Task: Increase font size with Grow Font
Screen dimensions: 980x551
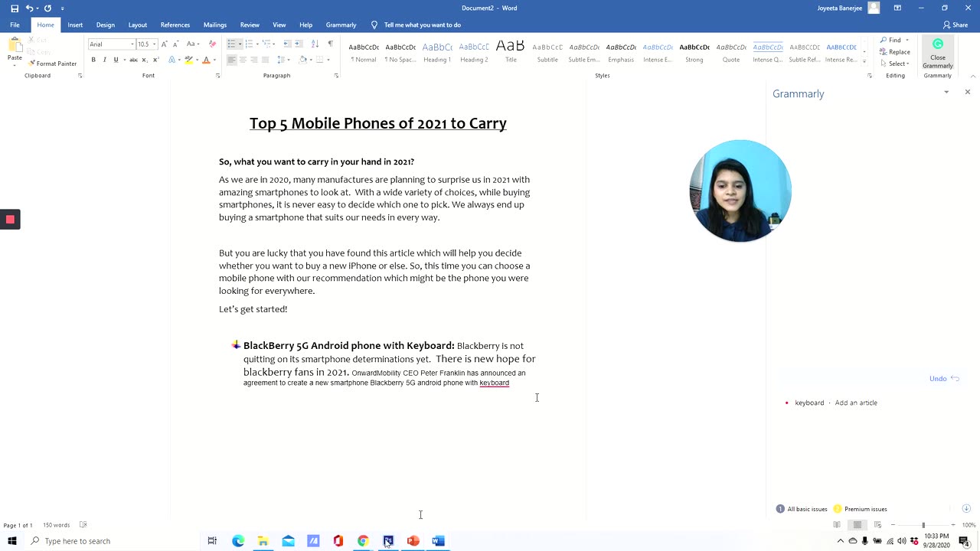Action: pos(164,44)
